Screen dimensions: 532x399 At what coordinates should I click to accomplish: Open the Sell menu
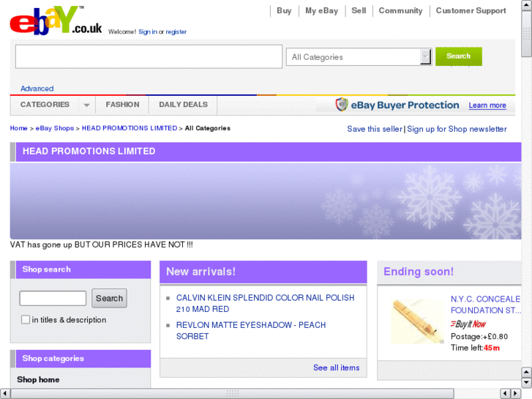point(359,10)
